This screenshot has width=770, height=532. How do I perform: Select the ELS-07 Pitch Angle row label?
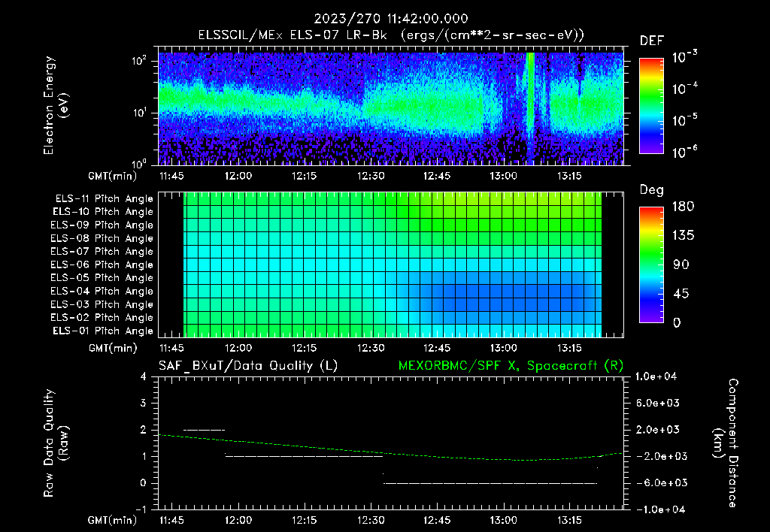(102, 251)
